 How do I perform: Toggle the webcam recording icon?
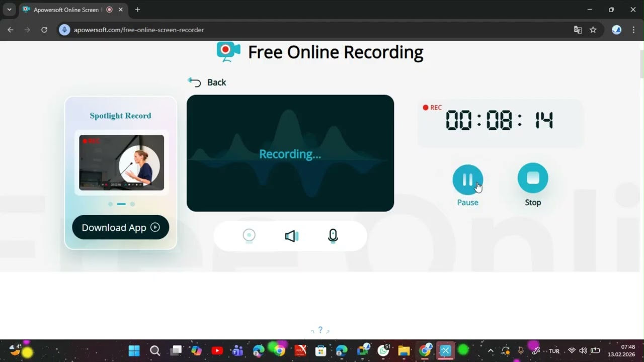[x=249, y=236]
